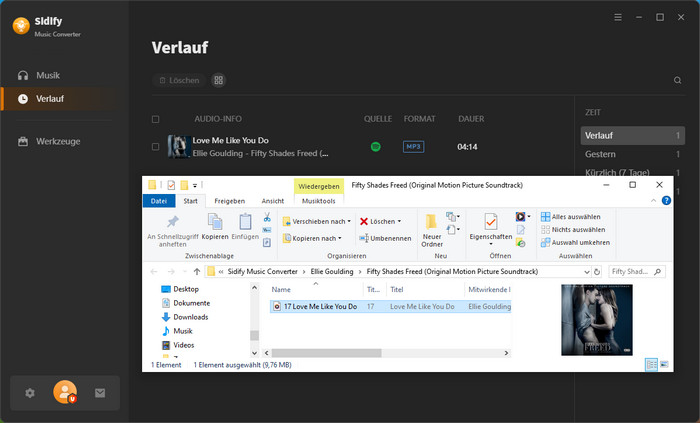This screenshot has width=700, height=423.
Task: Click album thumbnail of Love Me Like You Do
Action: tap(179, 147)
